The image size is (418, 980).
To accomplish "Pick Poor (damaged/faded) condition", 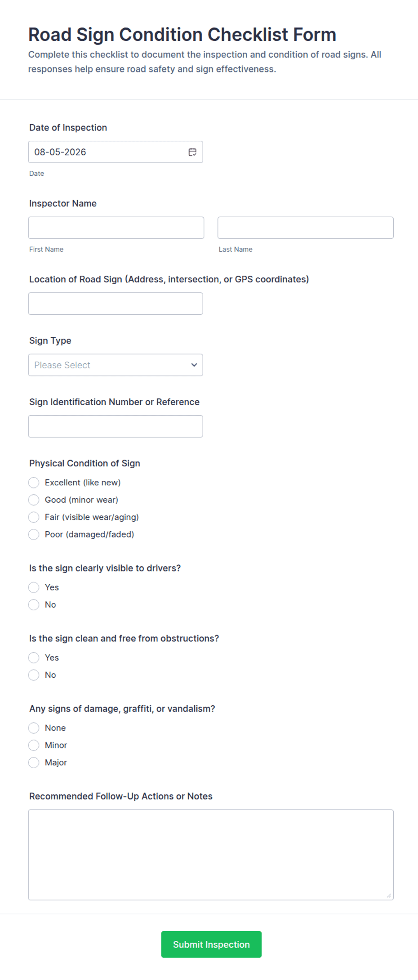I will [x=34, y=534].
